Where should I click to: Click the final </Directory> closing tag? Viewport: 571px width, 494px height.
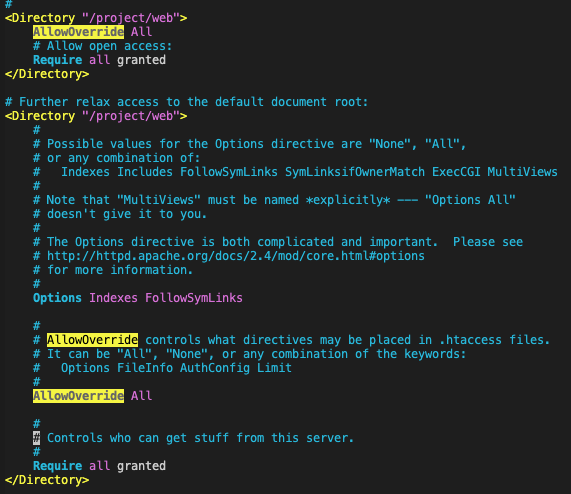coord(47,480)
